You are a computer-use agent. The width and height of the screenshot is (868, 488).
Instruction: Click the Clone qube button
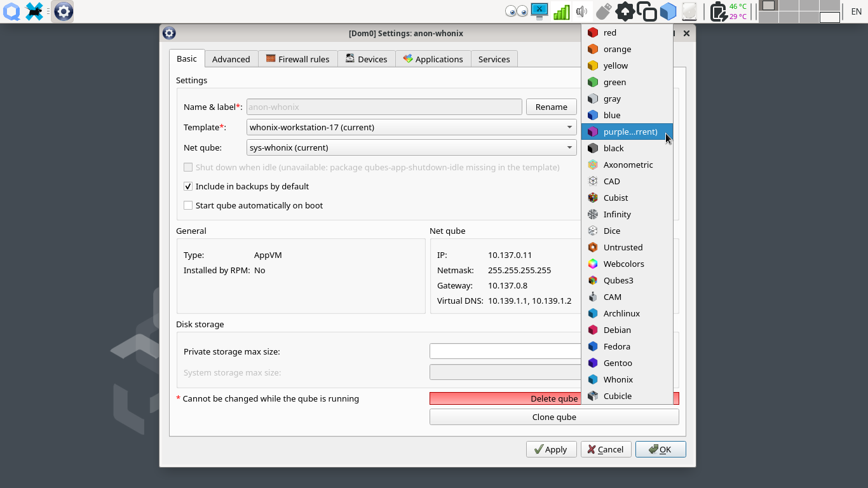[554, 417]
